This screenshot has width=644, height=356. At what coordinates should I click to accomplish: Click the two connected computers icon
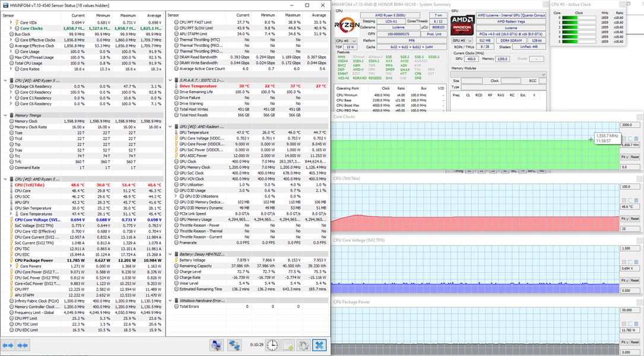point(234,345)
